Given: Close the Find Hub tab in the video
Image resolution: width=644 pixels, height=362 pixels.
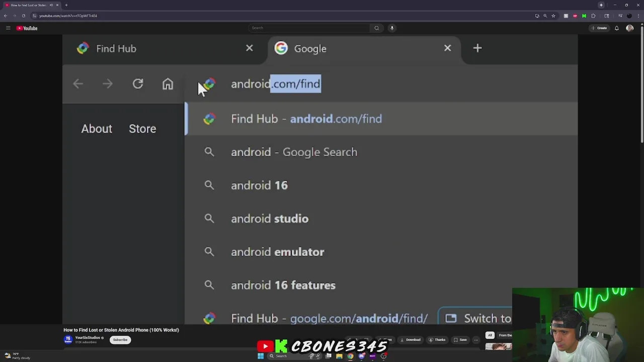Looking at the screenshot, I should click(250, 48).
